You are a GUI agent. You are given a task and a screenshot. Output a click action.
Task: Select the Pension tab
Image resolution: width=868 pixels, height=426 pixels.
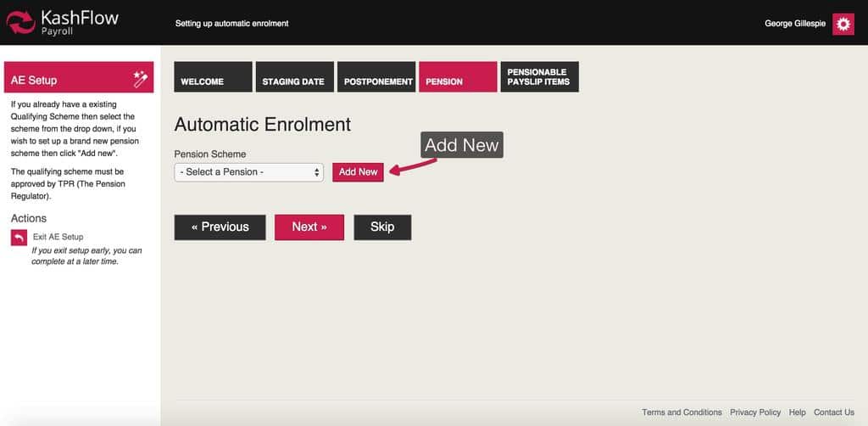point(458,77)
